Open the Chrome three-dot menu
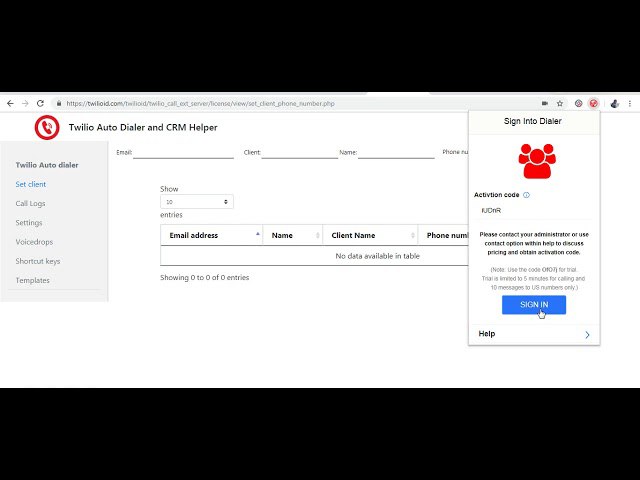Viewport: 640px width, 480px height. 630,104
